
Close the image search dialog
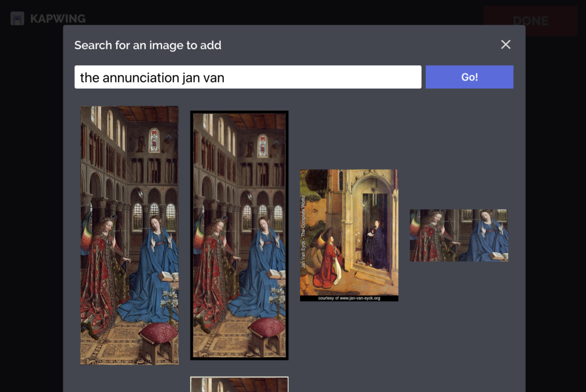(505, 45)
